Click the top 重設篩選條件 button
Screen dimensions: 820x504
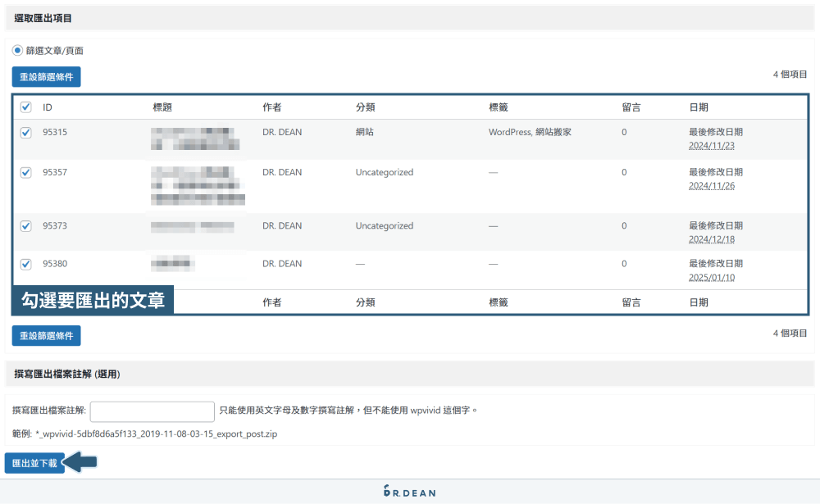[46, 76]
